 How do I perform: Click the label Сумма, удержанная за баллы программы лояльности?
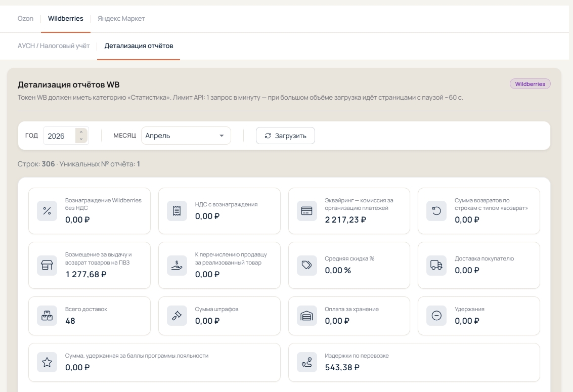pyautogui.click(x=137, y=356)
